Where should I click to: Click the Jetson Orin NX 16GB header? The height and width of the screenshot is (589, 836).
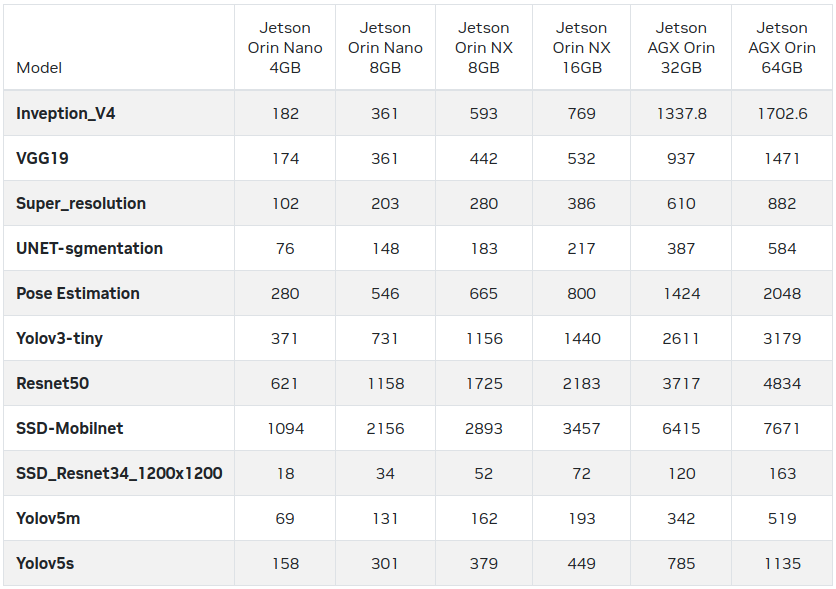coord(582,48)
